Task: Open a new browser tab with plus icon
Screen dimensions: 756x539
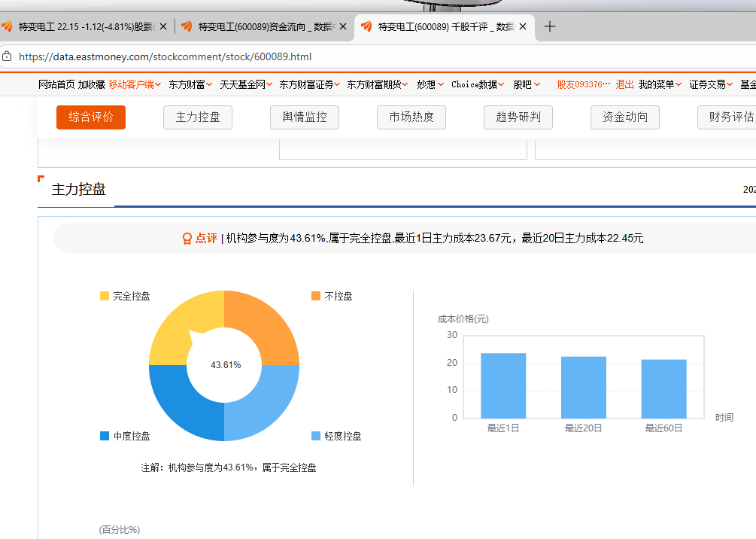Action: (550, 26)
